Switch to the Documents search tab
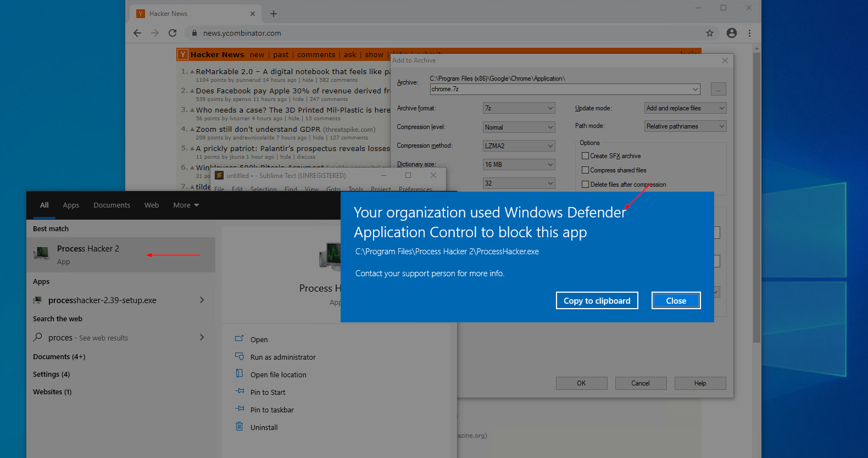868x458 pixels. pyautogui.click(x=112, y=205)
